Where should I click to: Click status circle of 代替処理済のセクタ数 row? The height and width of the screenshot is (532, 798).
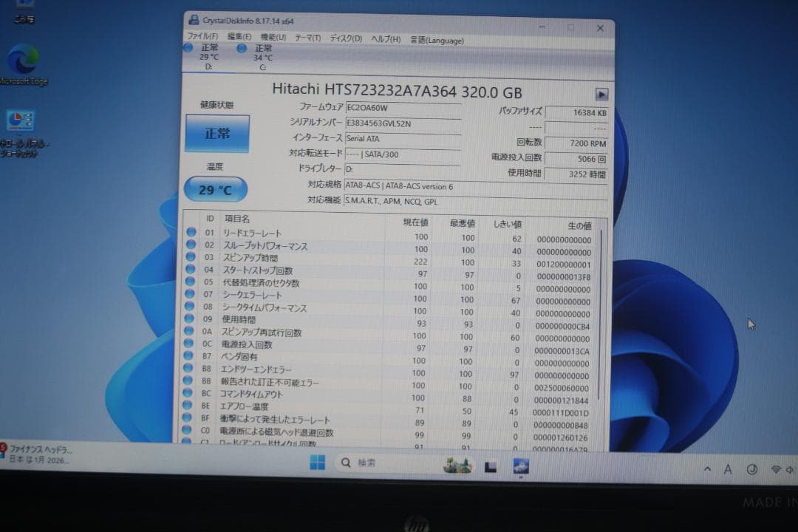pyautogui.click(x=191, y=281)
